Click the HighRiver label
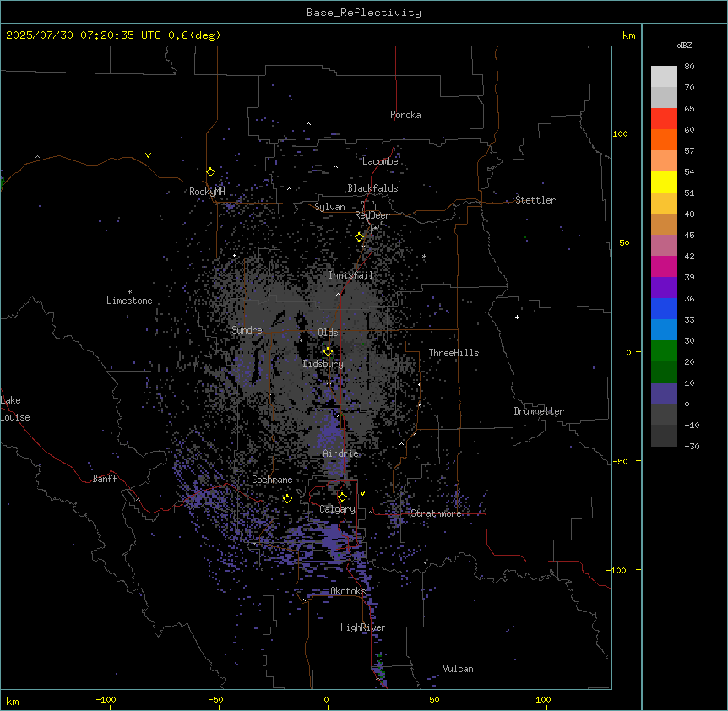 [x=363, y=627]
